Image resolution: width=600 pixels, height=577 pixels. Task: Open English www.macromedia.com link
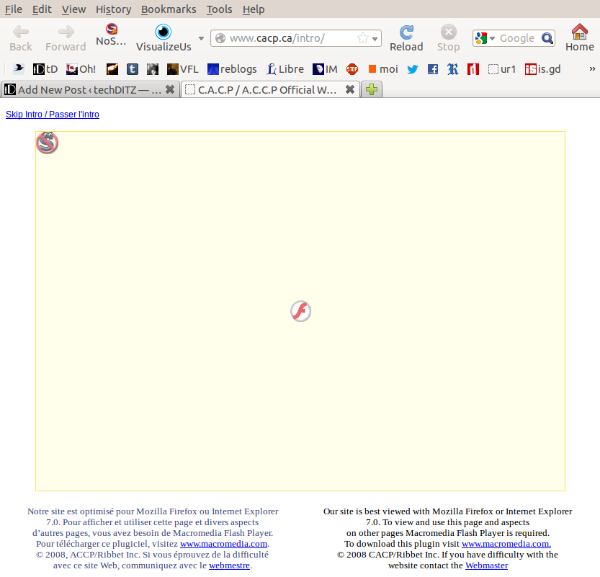coord(506,544)
